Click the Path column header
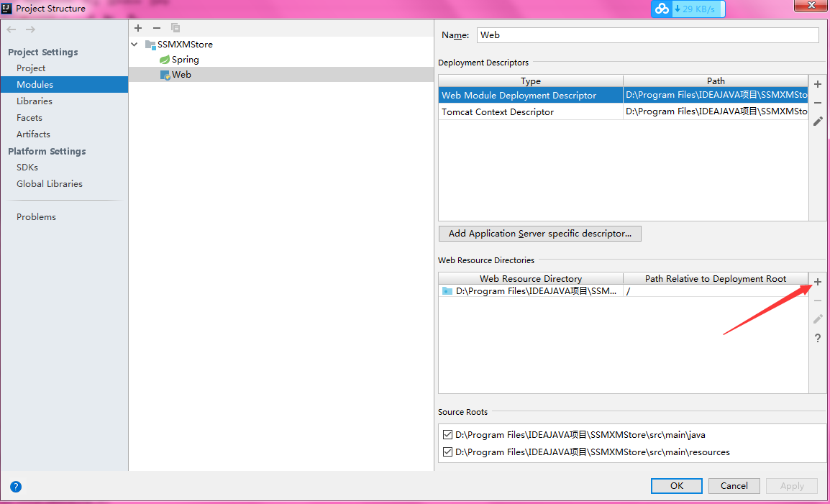 [716, 81]
